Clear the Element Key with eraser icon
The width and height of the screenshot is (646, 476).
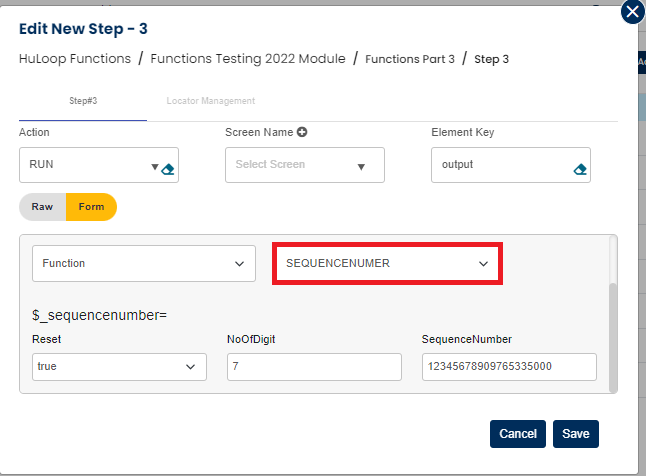tap(580, 169)
